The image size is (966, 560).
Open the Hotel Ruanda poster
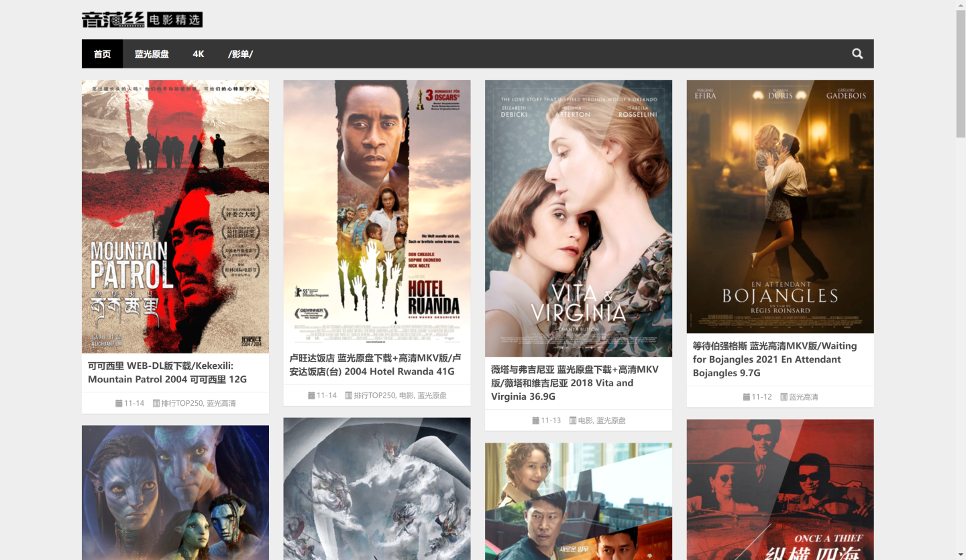click(377, 213)
